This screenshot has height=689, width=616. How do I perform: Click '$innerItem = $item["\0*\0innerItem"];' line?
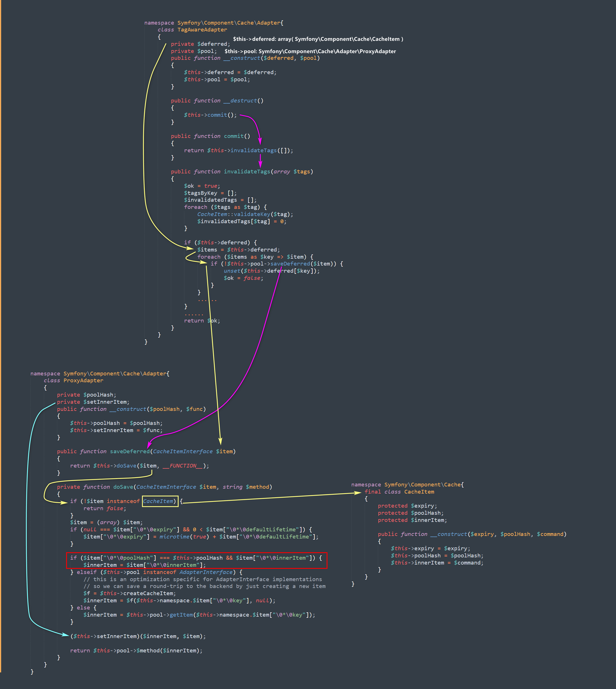coord(145,565)
